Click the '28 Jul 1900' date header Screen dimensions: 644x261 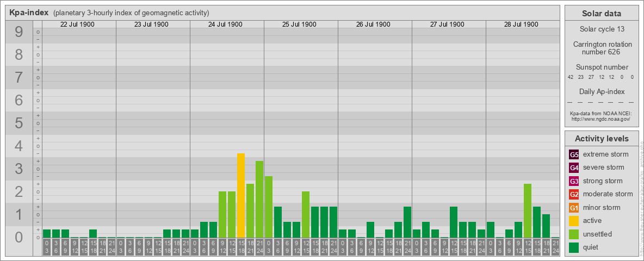tap(521, 24)
